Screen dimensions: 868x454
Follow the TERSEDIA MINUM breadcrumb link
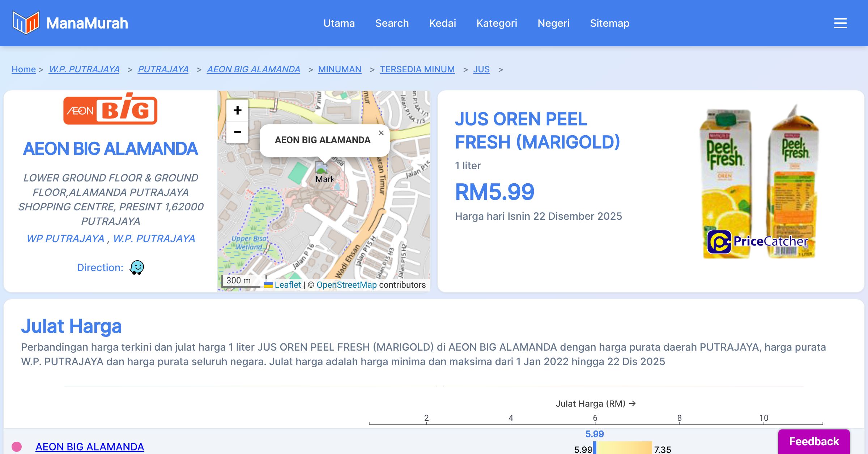click(x=417, y=69)
